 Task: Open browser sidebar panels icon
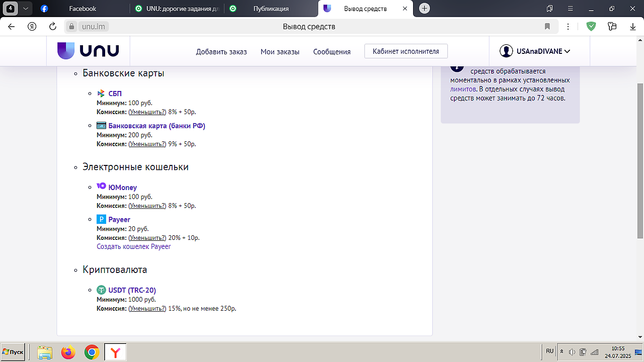[550, 9]
